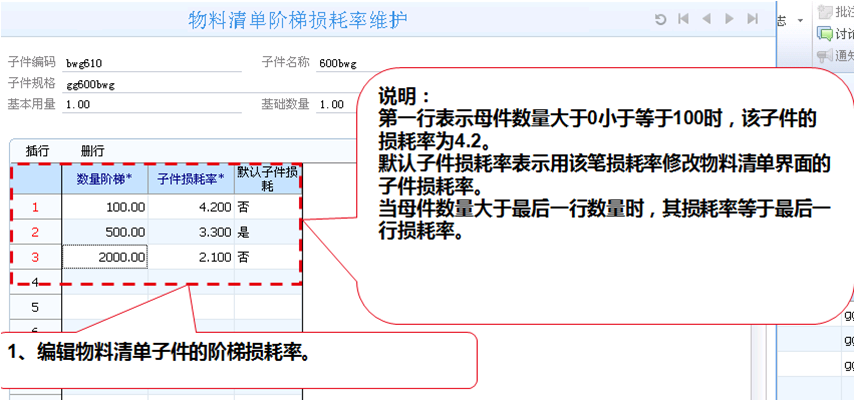Click 插行 to insert a row
This screenshot has height=401, width=855.
click(x=38, y=150)
